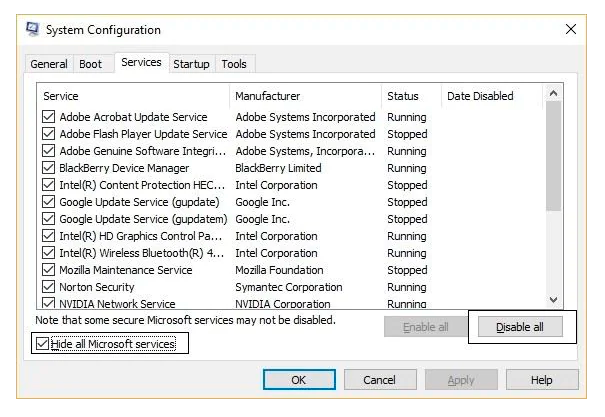Click the scroll down arrow in services list
This screenshot has width=605, height=417.
click(553, 300)
